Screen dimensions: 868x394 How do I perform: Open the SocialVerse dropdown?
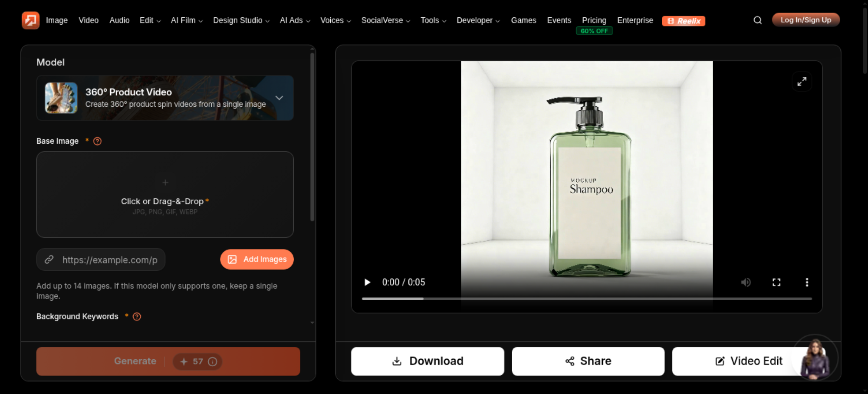coord(385,20)
